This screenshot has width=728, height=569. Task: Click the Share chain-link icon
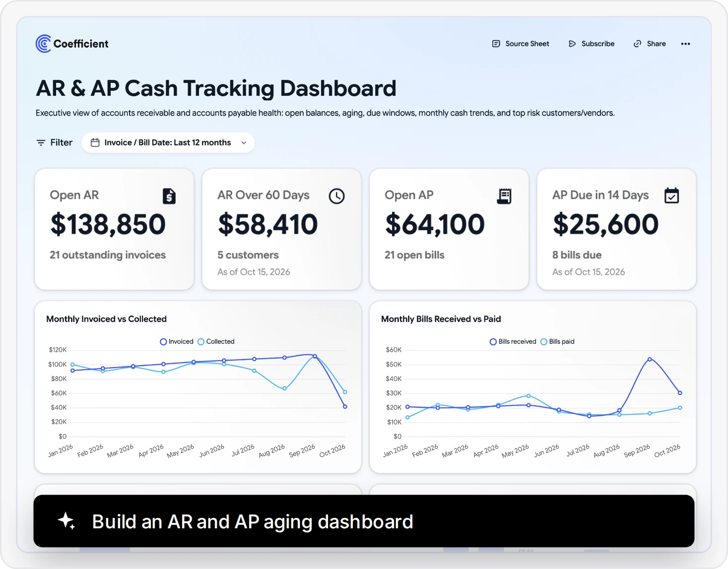coord(637,44)
